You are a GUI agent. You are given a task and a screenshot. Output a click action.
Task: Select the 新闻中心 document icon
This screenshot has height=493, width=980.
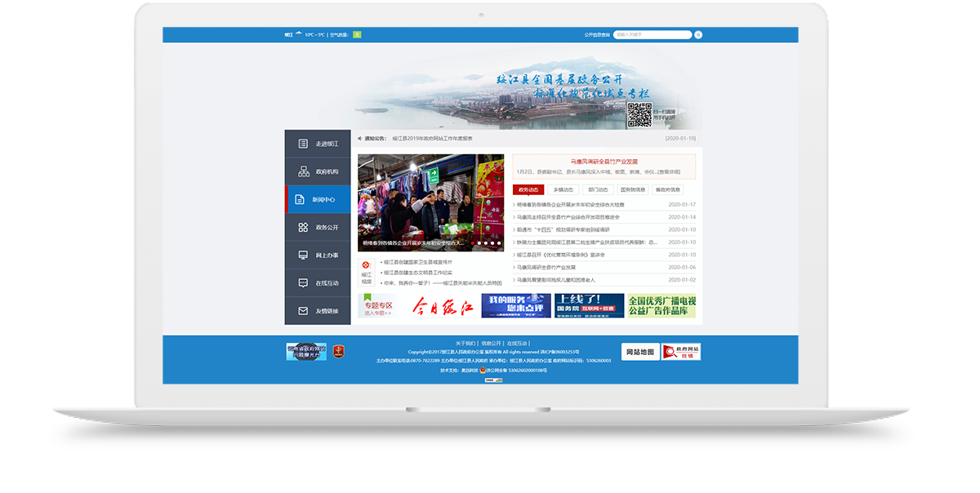303,199
